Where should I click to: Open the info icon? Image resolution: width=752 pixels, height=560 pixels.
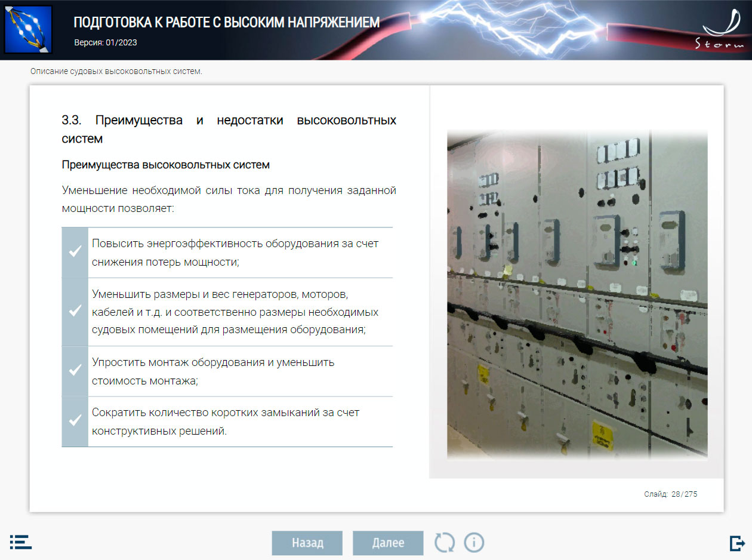(x=474, y=543)
